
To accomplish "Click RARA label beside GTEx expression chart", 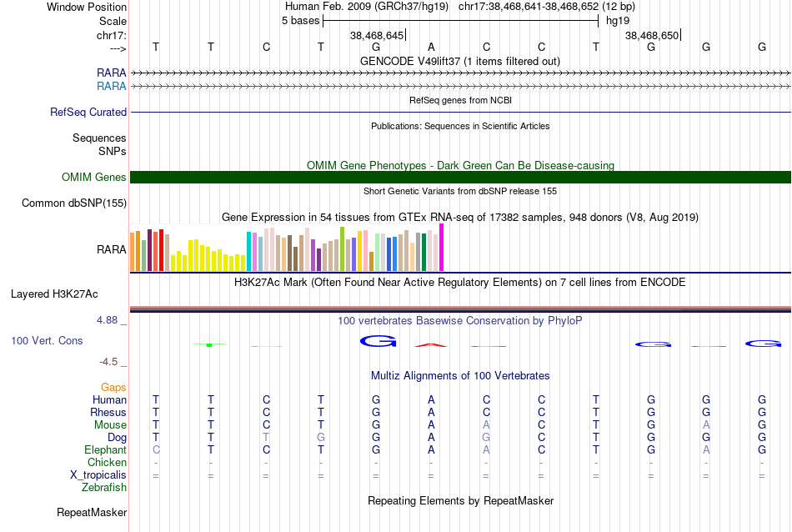I will tap(111, 249).
